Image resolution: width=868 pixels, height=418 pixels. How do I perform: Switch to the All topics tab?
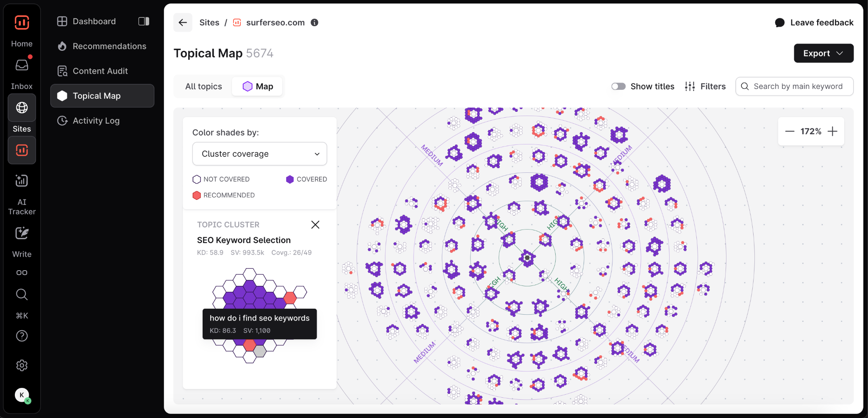click(x=203, y=86)
